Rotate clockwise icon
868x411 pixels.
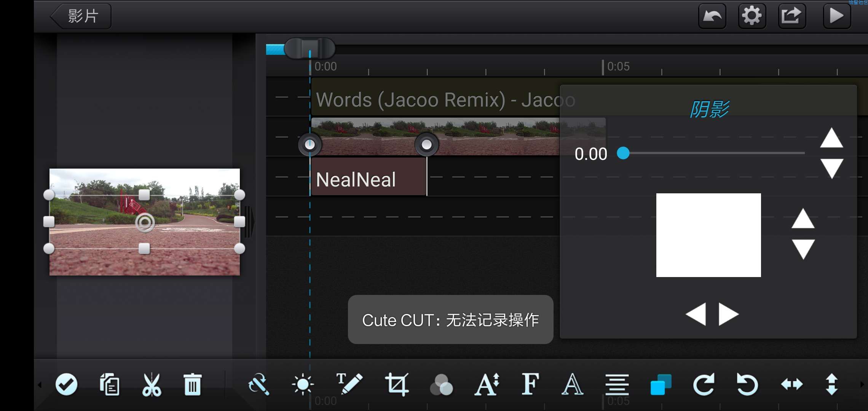point(704,384)
